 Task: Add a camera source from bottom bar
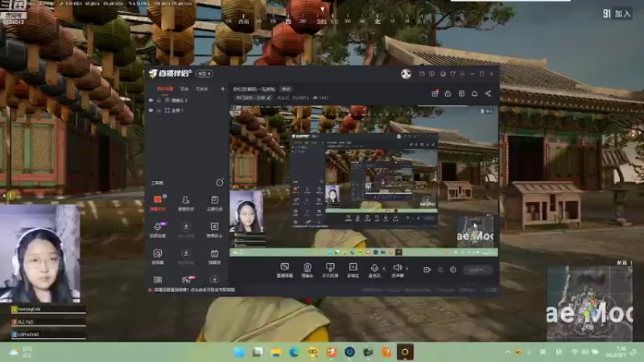(308, 270)
